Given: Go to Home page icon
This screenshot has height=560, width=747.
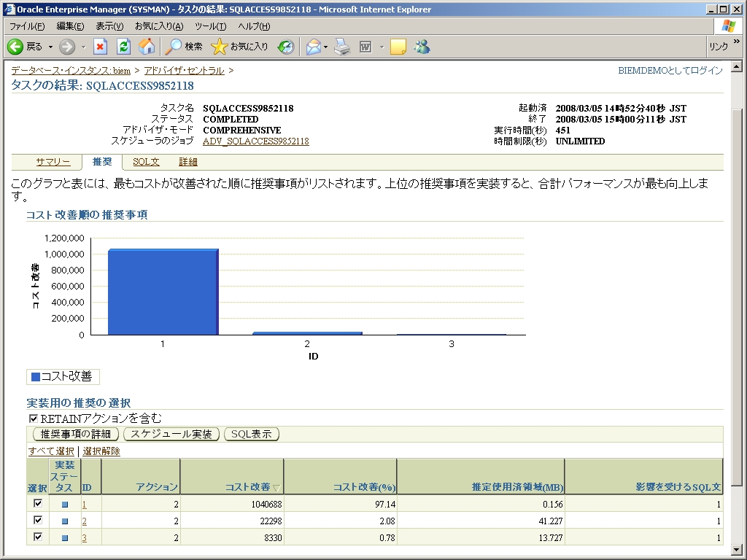Looking at the screenshot, I should click(x=147, y=47).
